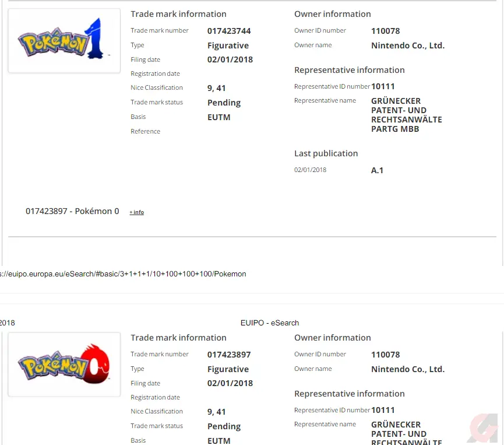Open the Pokémon 1 logo thumbnail
The width and height of the screenshot is (504, 445).
tap(64, 41)
